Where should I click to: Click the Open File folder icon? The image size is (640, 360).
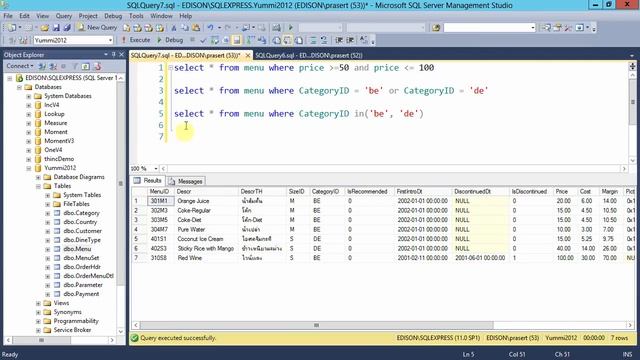tap(44, 28)
